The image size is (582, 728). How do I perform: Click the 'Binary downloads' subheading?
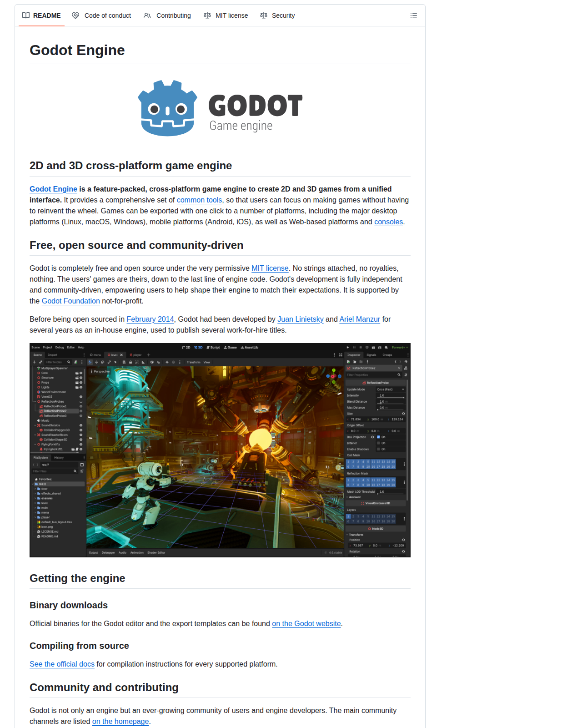69,605
